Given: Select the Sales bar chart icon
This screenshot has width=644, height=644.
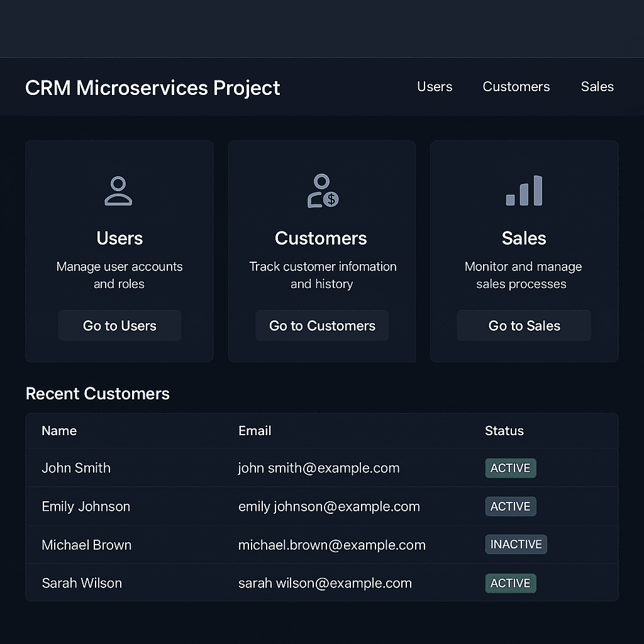Looking at the screenshot, I should [523, 191].
